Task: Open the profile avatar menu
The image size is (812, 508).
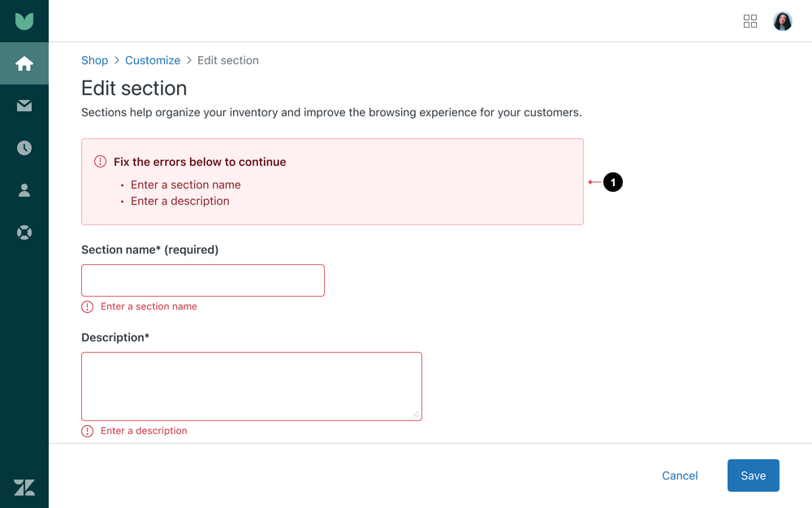Action: [x=782, y=21]
